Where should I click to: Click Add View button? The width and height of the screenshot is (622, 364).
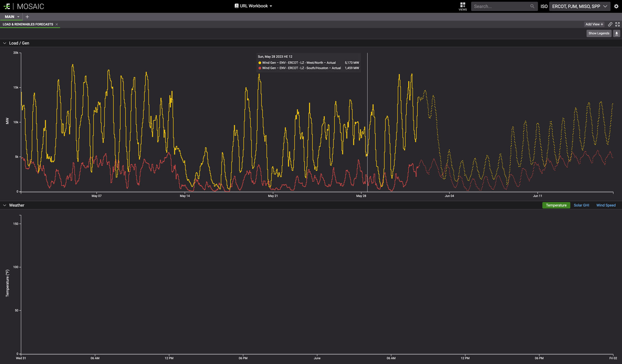(x=594, y=24)
